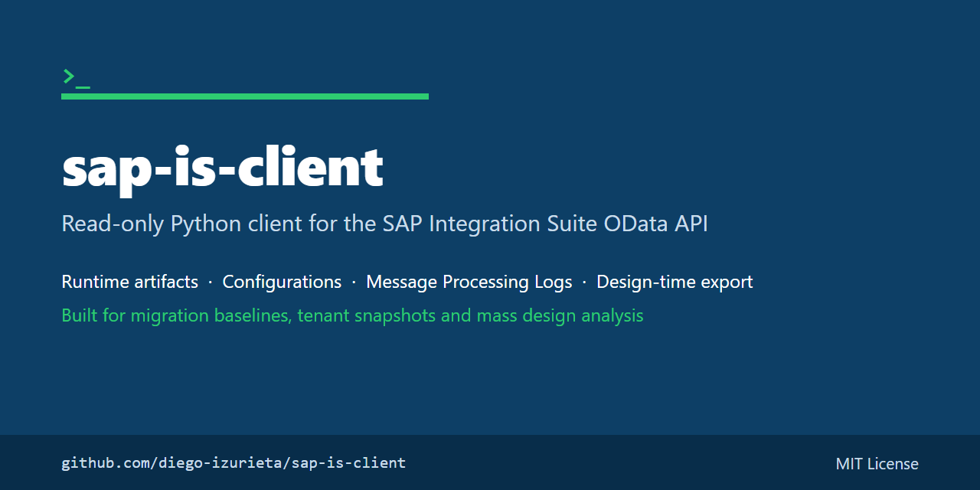Open the github.com/diego-izurieta/sap-is-client link
The image size is (980, 490).
(234, 463)
